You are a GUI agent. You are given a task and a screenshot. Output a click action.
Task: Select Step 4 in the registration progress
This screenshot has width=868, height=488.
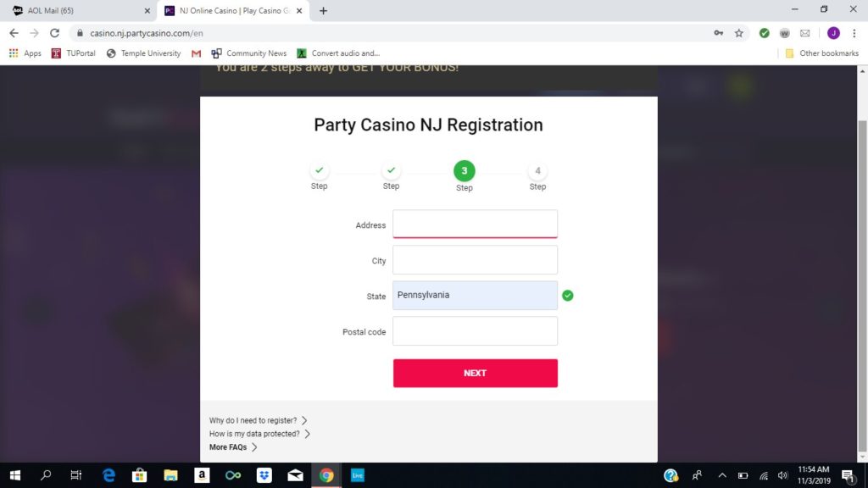[x=537, y=169]
